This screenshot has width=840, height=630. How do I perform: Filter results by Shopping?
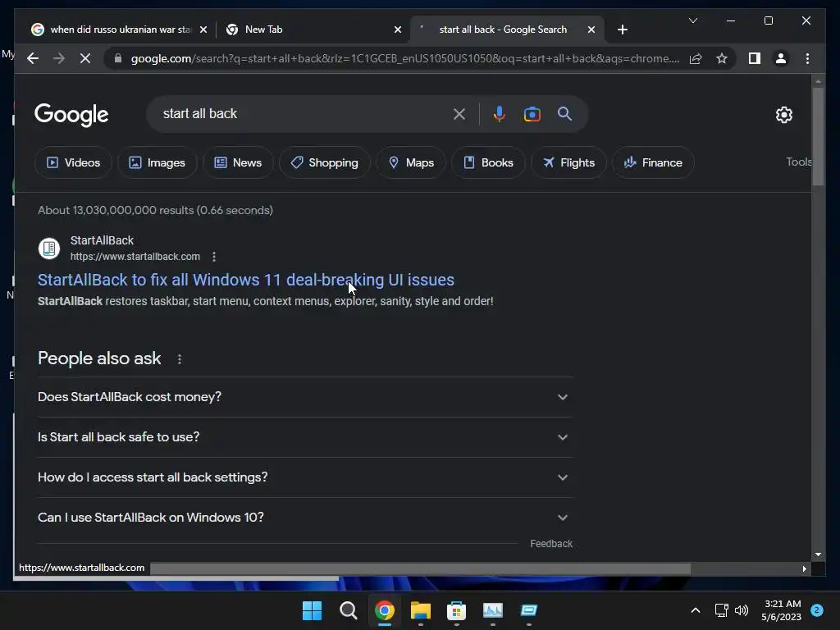point(324,162)
